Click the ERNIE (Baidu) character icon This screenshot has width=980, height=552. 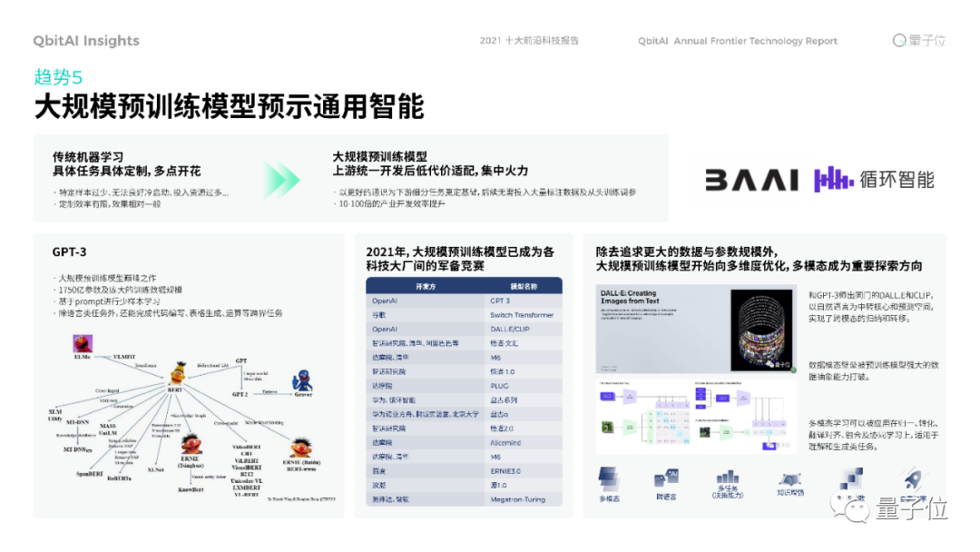pos(300,448)
